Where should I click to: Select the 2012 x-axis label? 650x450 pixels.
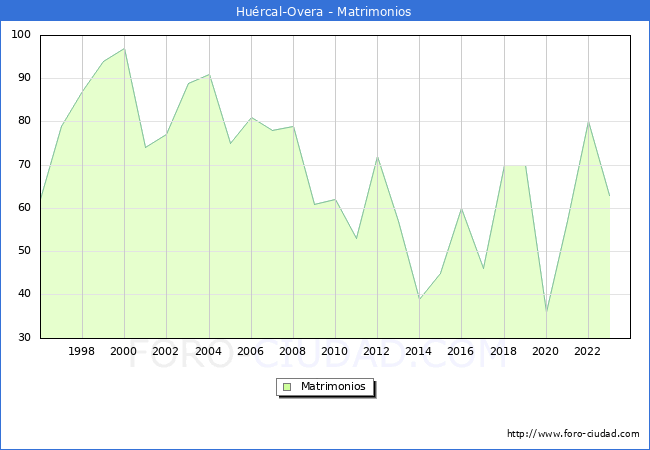point(377,351)
